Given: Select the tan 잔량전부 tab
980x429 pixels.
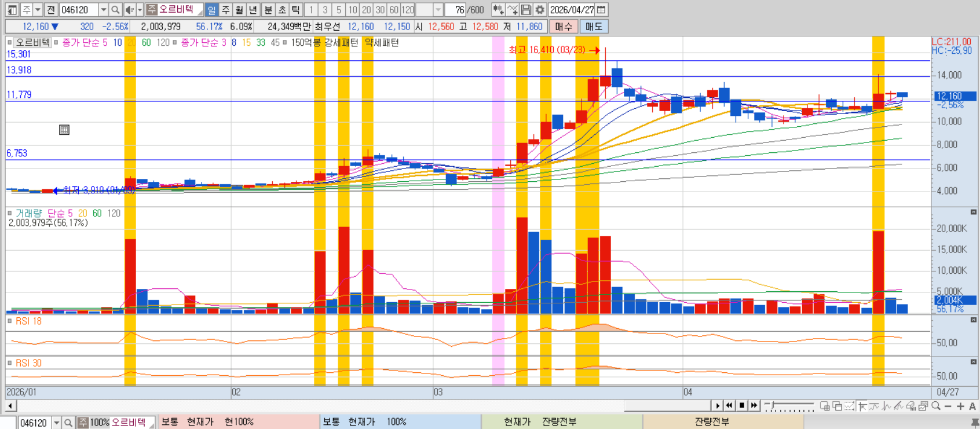Looking at the screenshot, I should (x=723, y=422).
